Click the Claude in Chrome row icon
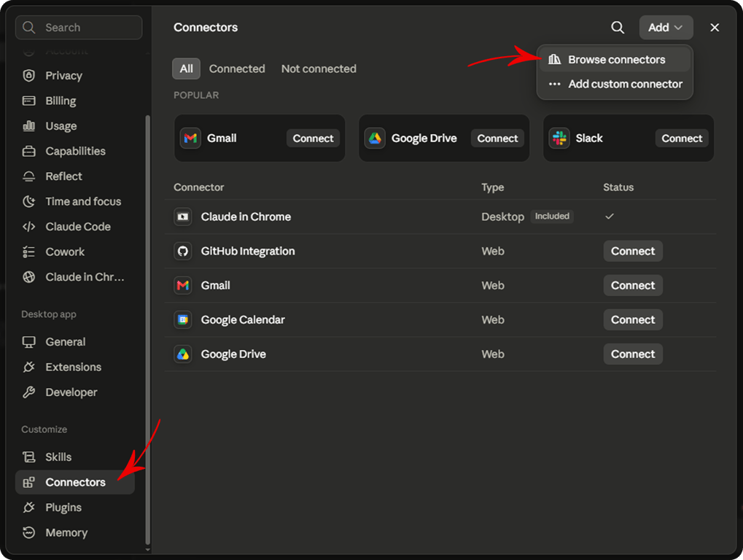 pos(183,217)
